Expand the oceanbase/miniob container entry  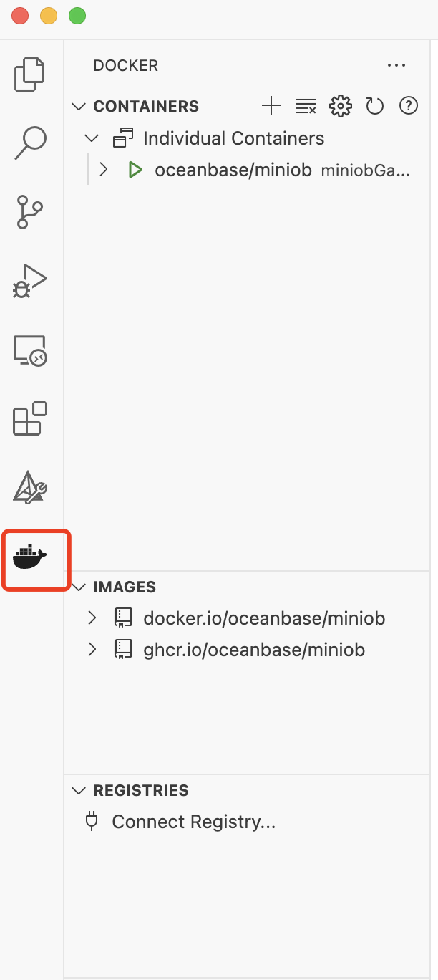[104, 170]
